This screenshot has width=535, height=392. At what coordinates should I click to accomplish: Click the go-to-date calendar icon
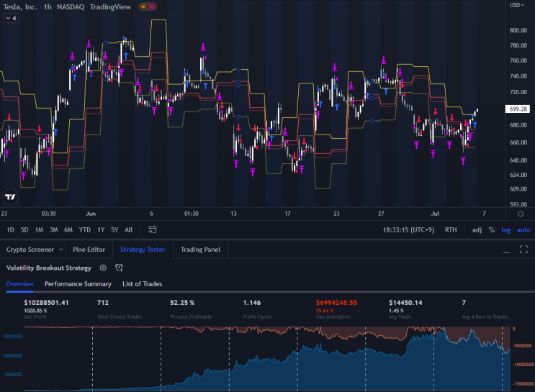[152, 229]
